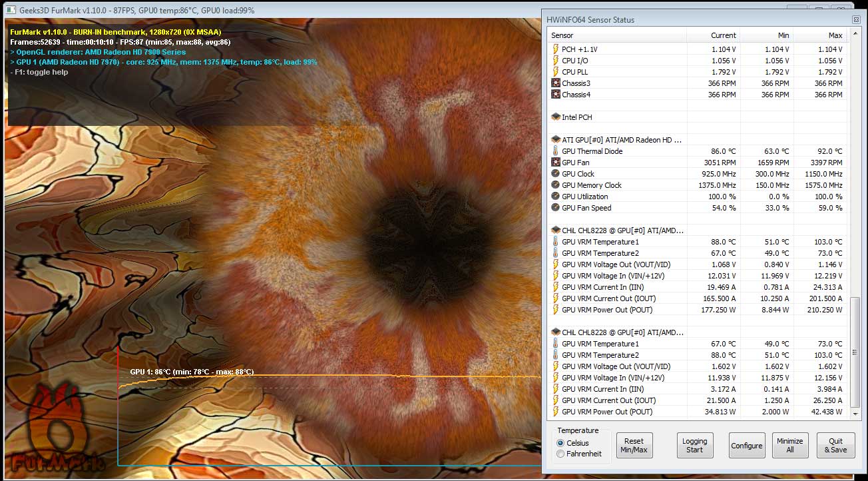Click the ATI GPU[#0] group chip icon
The width and height of the screenshot is (868, 481).
(x=556, y=140)
